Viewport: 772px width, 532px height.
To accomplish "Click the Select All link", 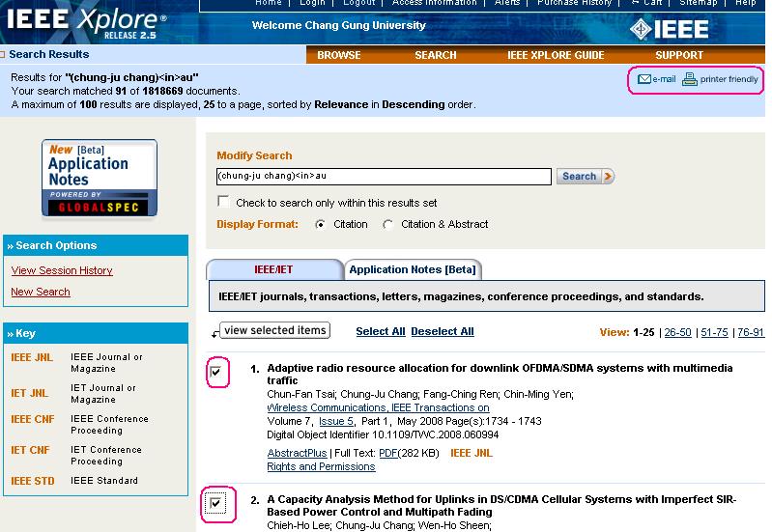I will point(381,332).
